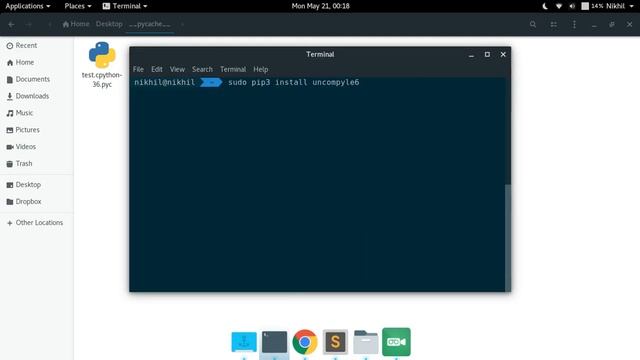Click the file manager search icon
The image size is (640, 360).
pyautogui.click(x=533, y=24)
